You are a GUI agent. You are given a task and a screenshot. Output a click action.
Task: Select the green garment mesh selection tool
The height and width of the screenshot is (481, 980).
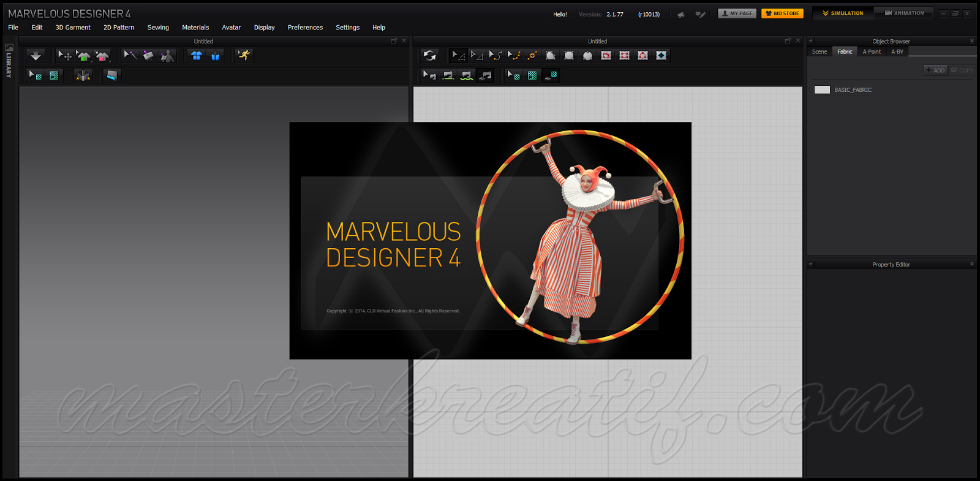83,56
